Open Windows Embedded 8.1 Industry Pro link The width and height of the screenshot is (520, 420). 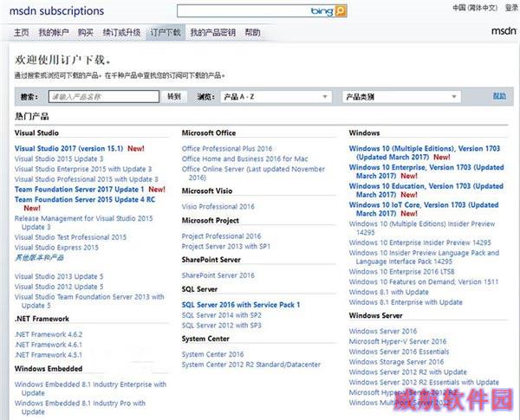coord(80,407)
